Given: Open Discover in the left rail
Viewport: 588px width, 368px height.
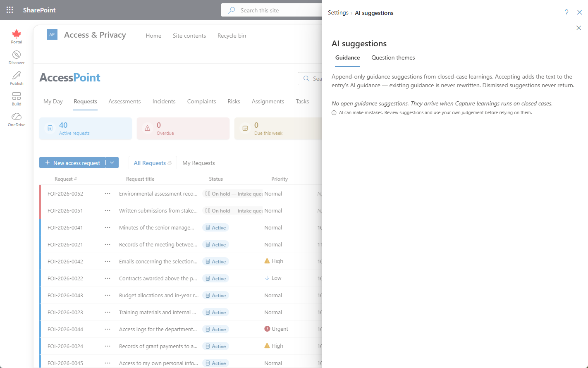Looking at the screenshot, I should point(17,57).
